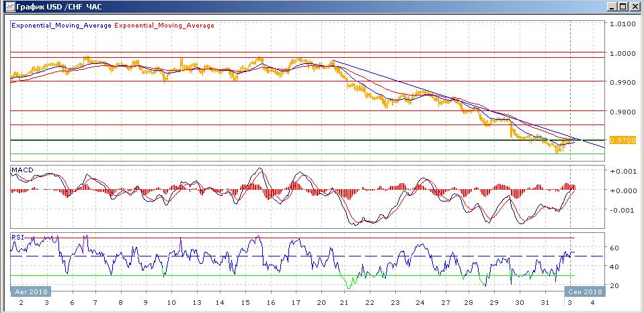Viewport: 644px width, 313px height.
Task: Click date 21 on the time axis
Action: coord(344,303)
